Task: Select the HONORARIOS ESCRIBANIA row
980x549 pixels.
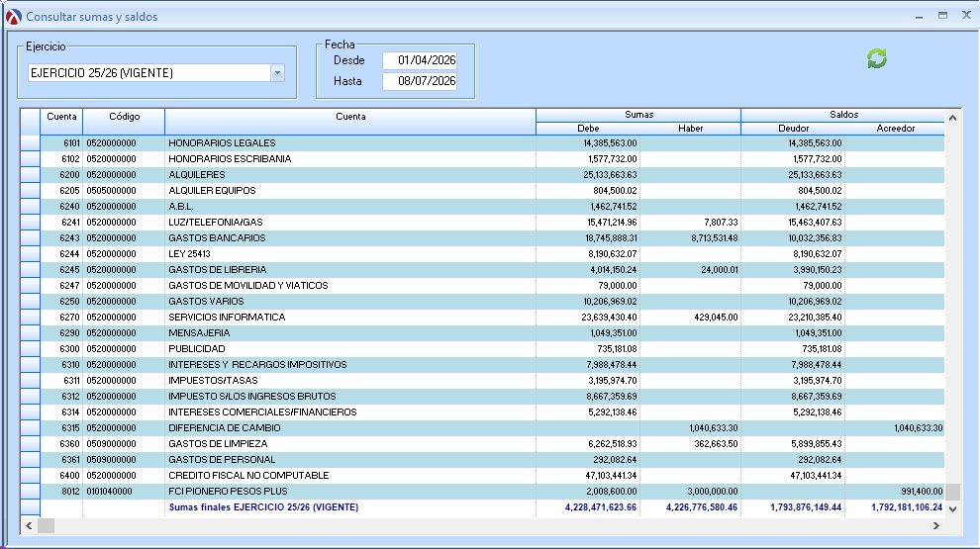Action: tap(482, 159)
